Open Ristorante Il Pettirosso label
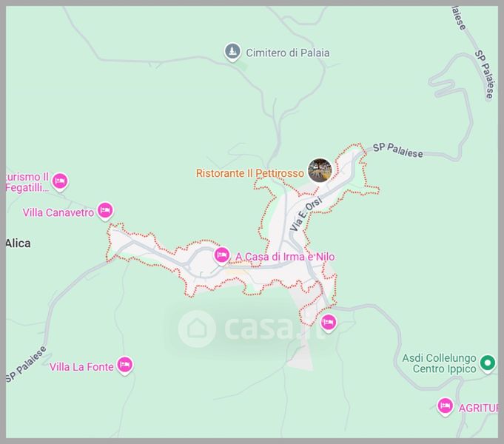Viewport: 504px width, 444px height. click(x=249, y=173)
